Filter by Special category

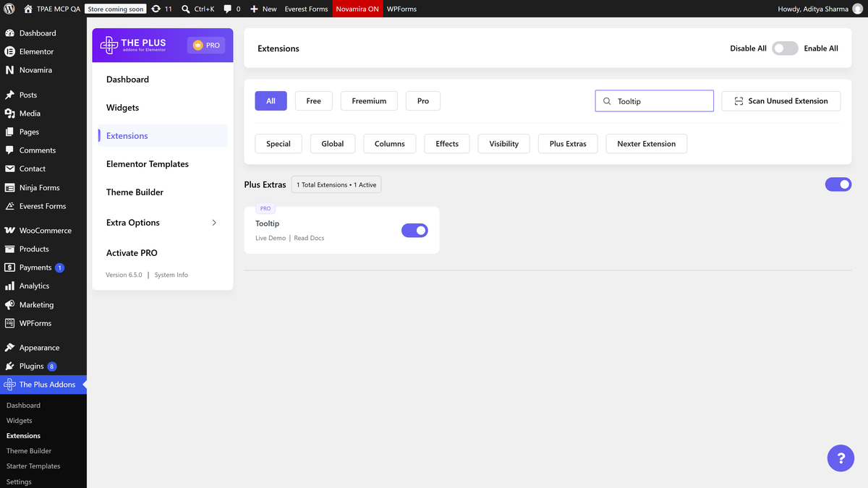pyautogui.click(x=278, y=144)
